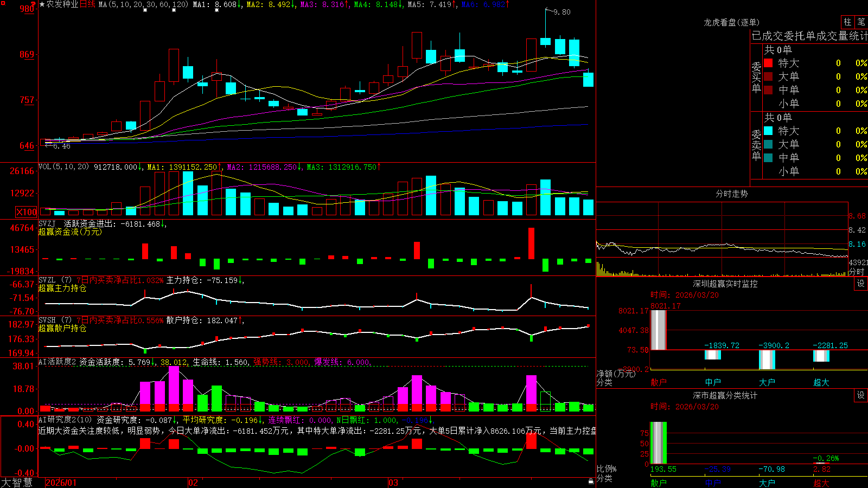
Task: Open 设 settings in 深市超赢分类统计
Action: coord(861,395)
